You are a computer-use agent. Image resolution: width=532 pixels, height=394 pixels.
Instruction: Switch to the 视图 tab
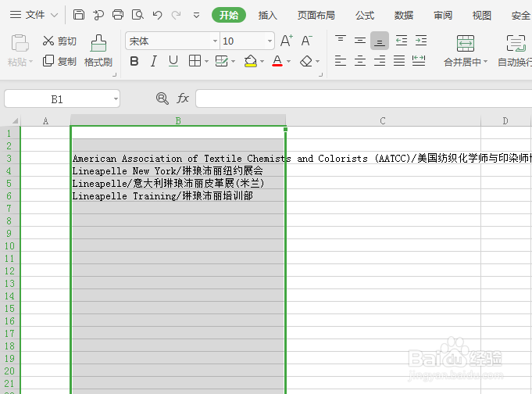[x=482, y=16]
